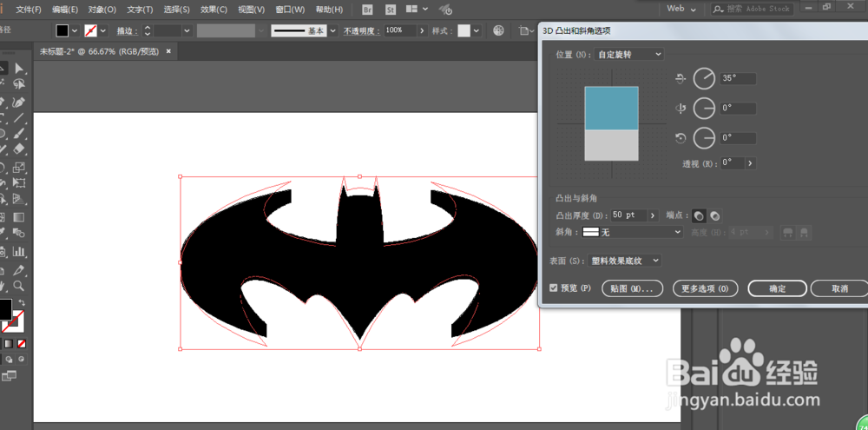Cancel with the 取消 button
868x430 pixels.
[839, 288]
